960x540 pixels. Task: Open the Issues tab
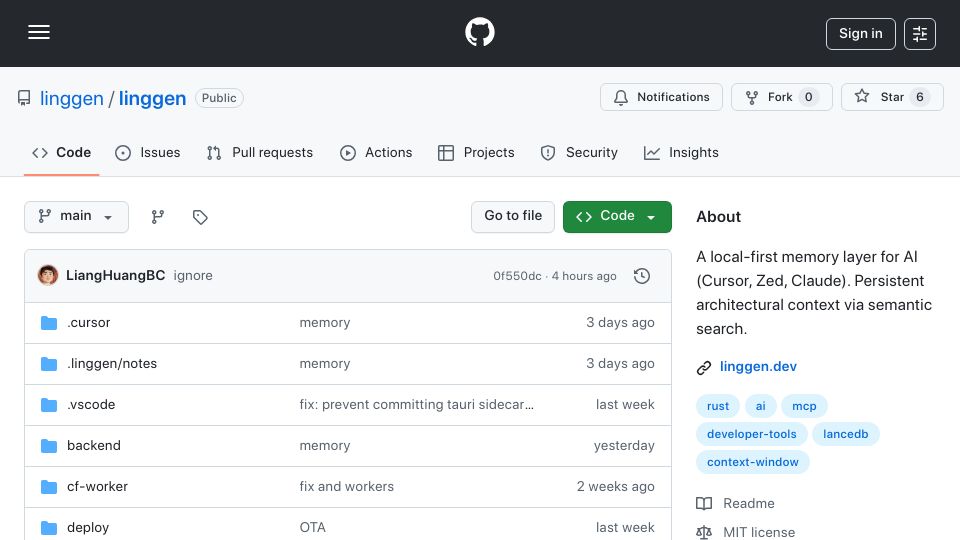(x=148, y=152)
